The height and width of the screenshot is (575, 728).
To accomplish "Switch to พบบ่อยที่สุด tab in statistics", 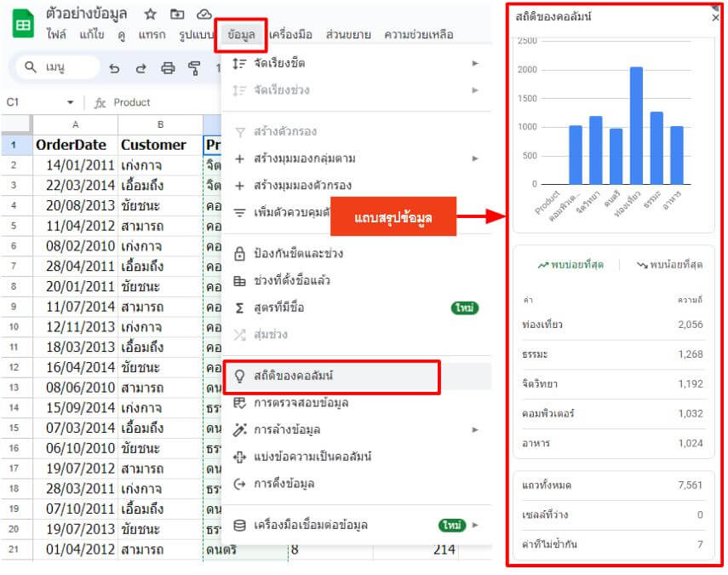I will click(570, 265).
